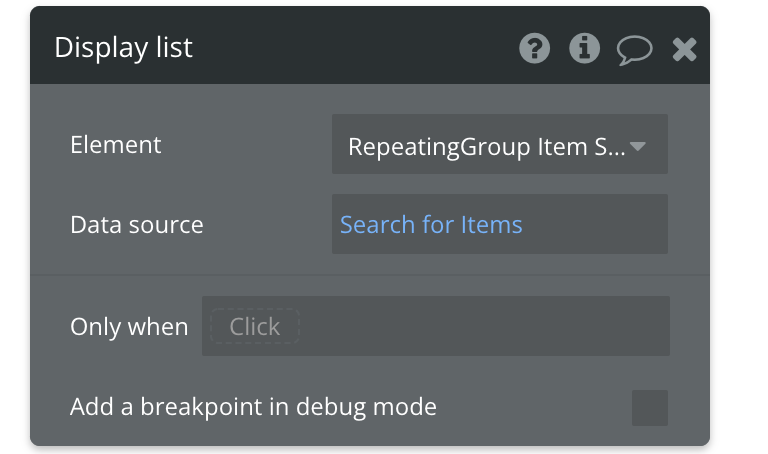Click empty space in the Data source field

[x=595, y=224]
